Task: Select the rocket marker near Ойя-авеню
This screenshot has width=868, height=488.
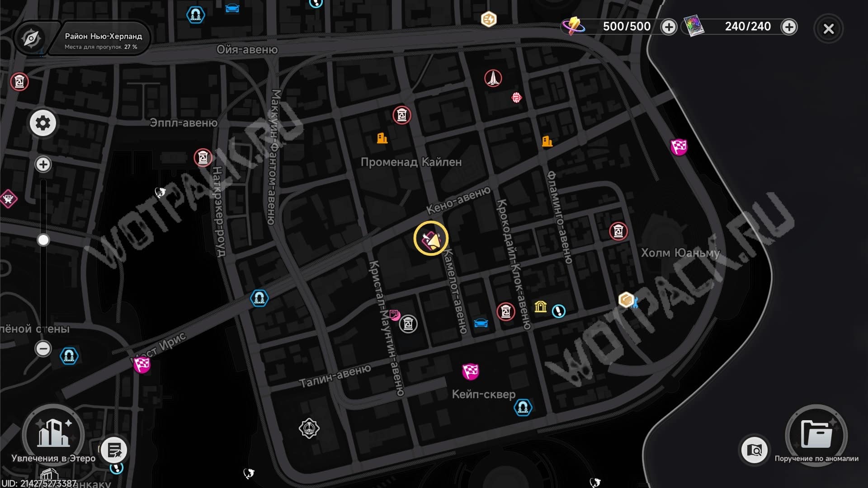Action: pyautogui.click(x=493, y=78)
